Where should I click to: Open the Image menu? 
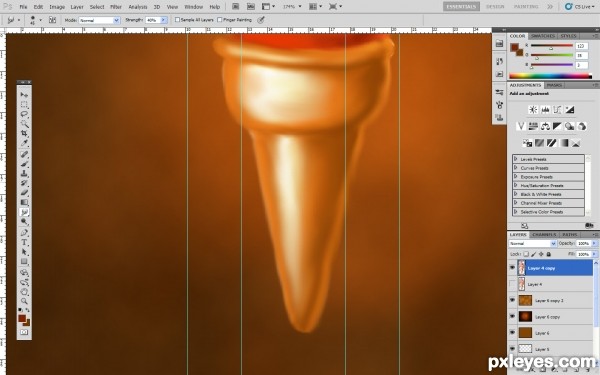coord(57,7)
